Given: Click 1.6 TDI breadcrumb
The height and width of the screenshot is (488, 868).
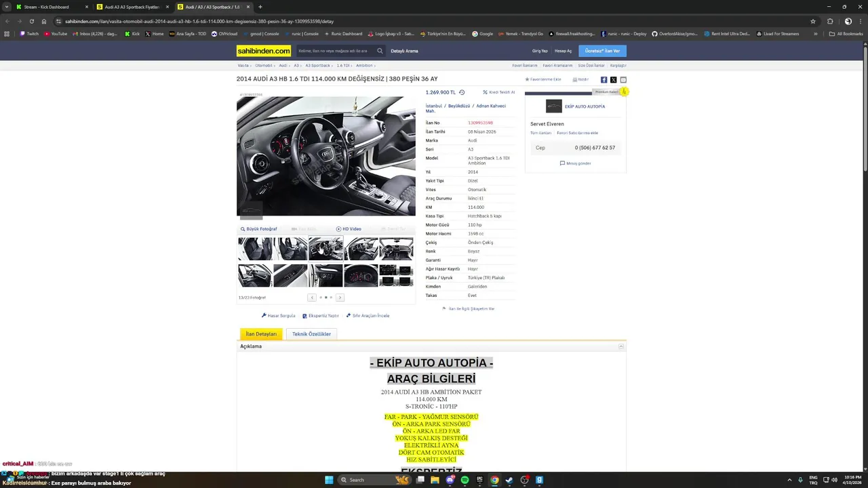Looking at the screenshot, I should point(342,66).
